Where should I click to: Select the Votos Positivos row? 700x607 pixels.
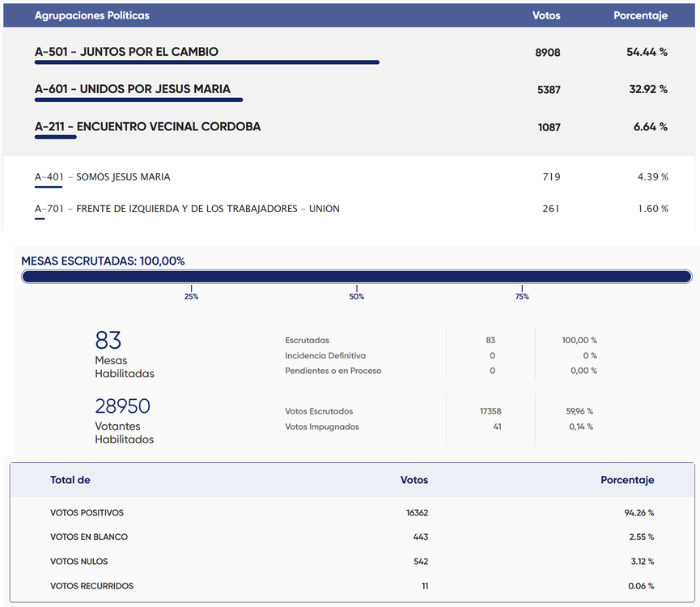[x=87, y=513]
